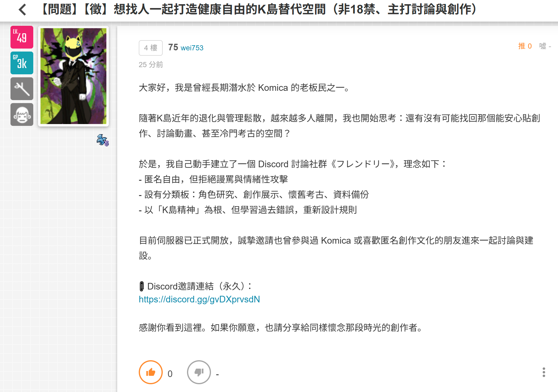Open the three-dot post options menu

tap(544, 372)
